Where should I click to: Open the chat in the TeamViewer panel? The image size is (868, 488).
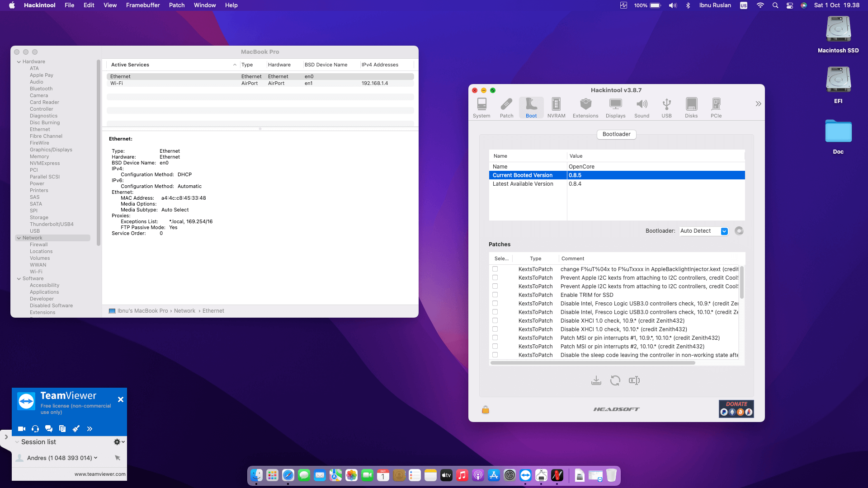(49, 429)
